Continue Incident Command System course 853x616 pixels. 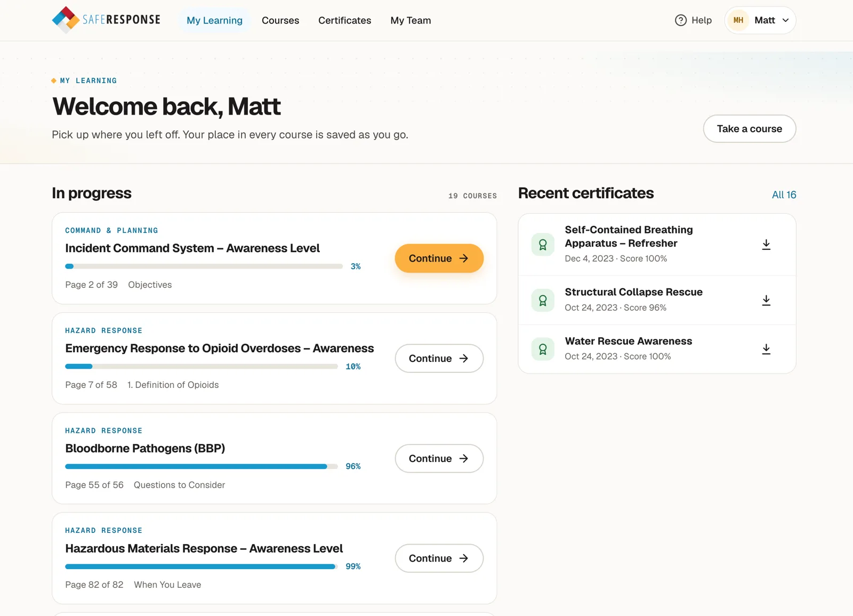(x=439, y=258)
